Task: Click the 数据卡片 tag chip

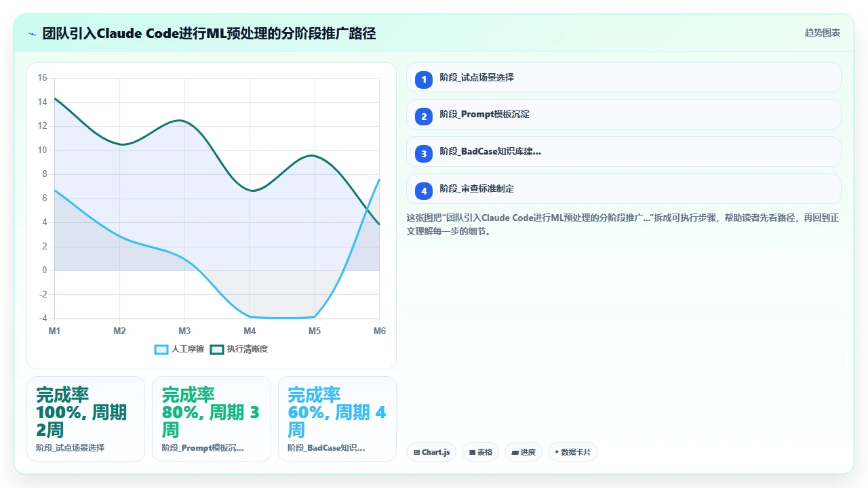Action: 572,452
